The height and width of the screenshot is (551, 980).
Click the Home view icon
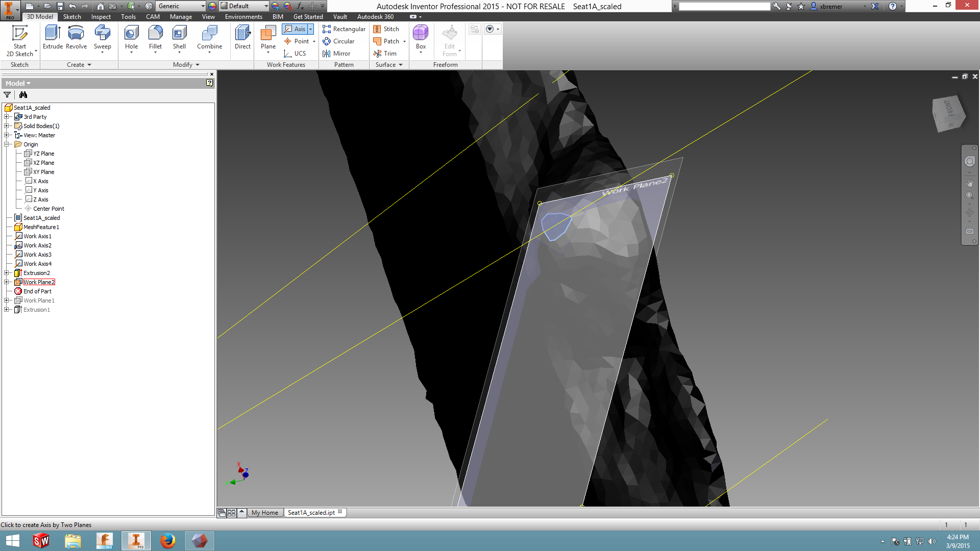tap(101, 6)
